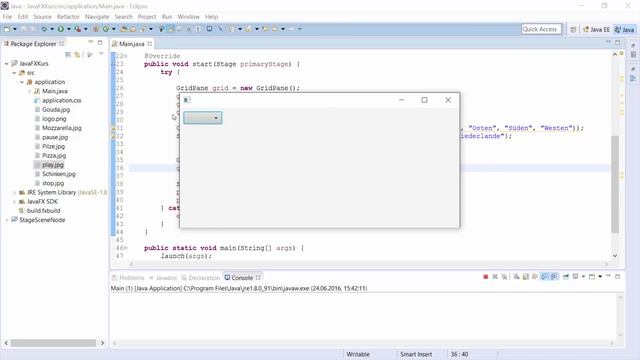Select application.css in the tree
The width and height of the screenshot is (640, 360).
pyautogui.click(x=62, y=100)
